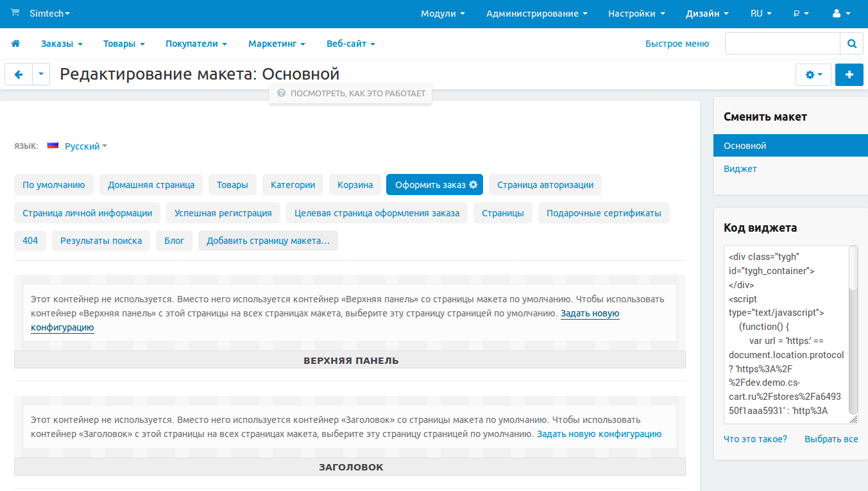
Task: Open the Товары menu
Action: click(x=124, y=44)
